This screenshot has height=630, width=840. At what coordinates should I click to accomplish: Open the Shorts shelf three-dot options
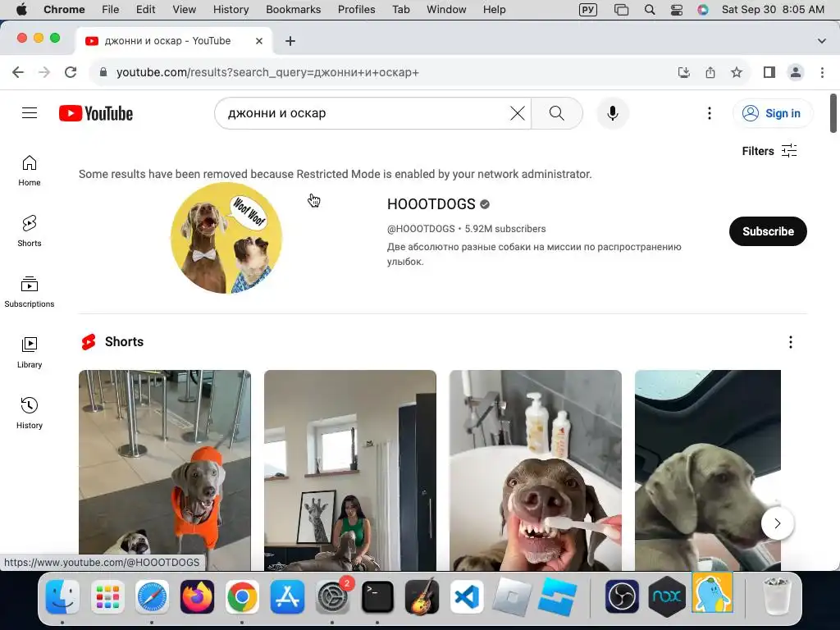coord(791,342)
